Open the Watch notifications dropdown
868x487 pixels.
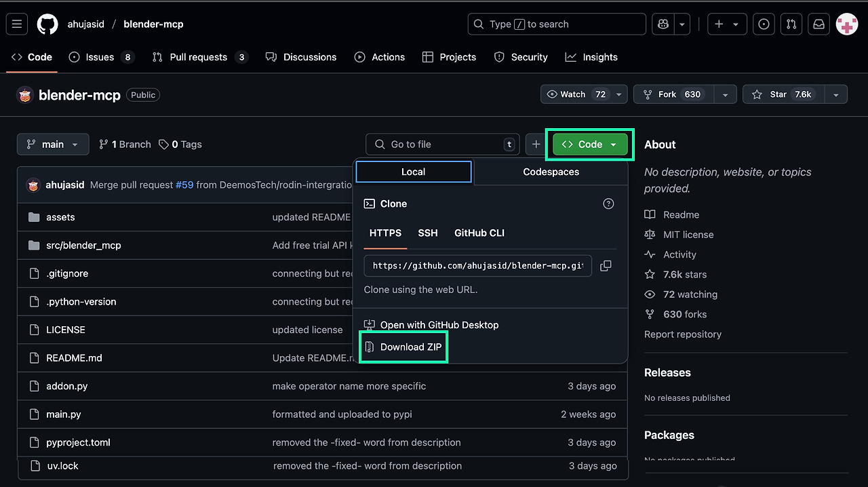(x=584, y=94)
